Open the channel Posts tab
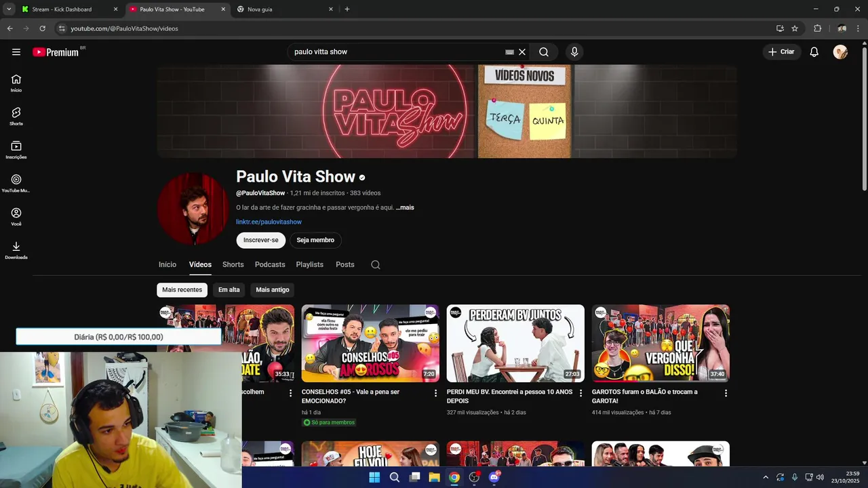Image resolution: width=868 pixels, height=488 pixels. [x=345, y=265]
